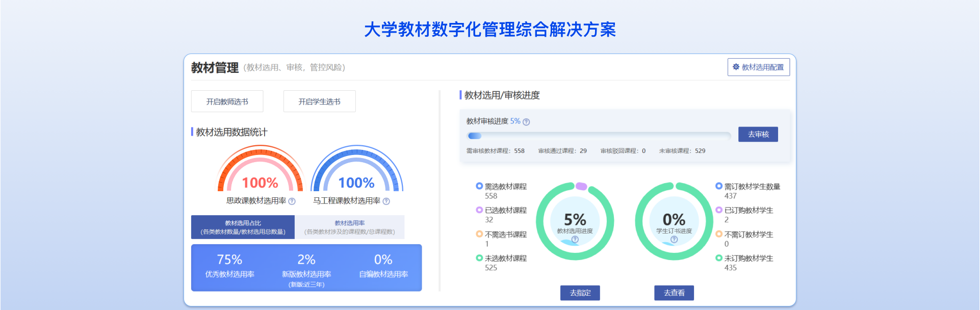Click page title 大学教材数字化管理综合解决方案

pyautogui.click(x=490, y=30)
